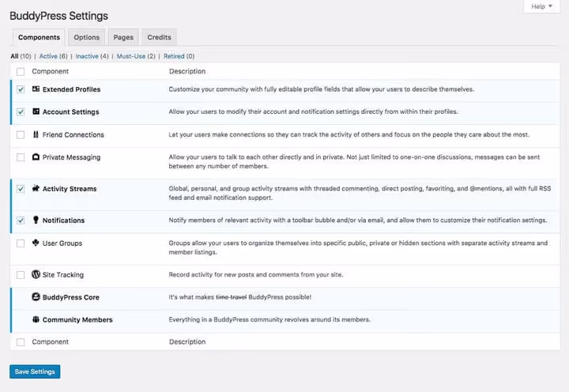Click the BuddyPress Settings page heading
Image resolution: width=569 pixels, height=392 pixels.
tap(58, 16)
